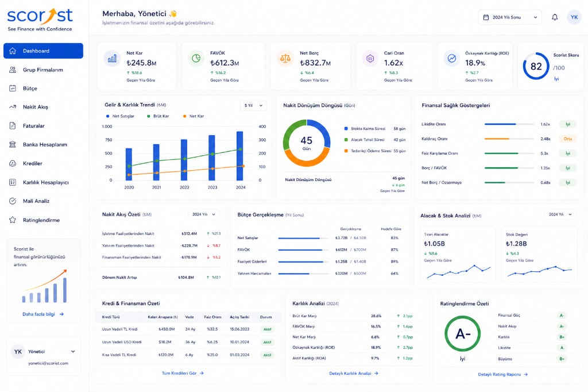The height and width of the screenshot is (392, 588).
Task: Click the Detaylı Rating Raporu link
Action: click(503, 374)
